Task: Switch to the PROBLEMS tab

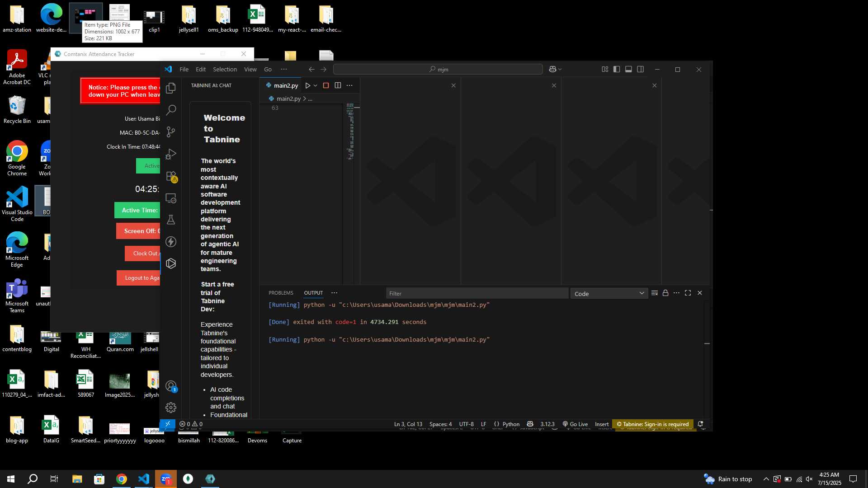Action: coord(281,293)
